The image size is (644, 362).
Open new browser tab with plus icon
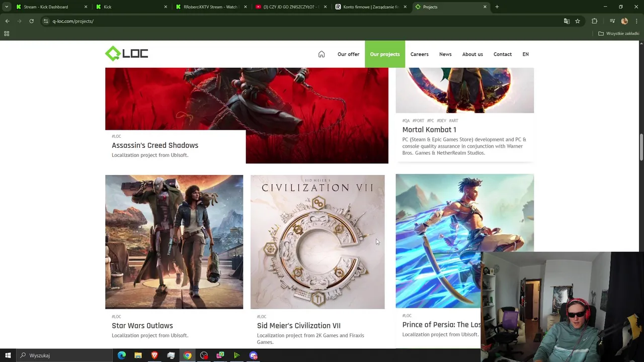pos(497,7)
